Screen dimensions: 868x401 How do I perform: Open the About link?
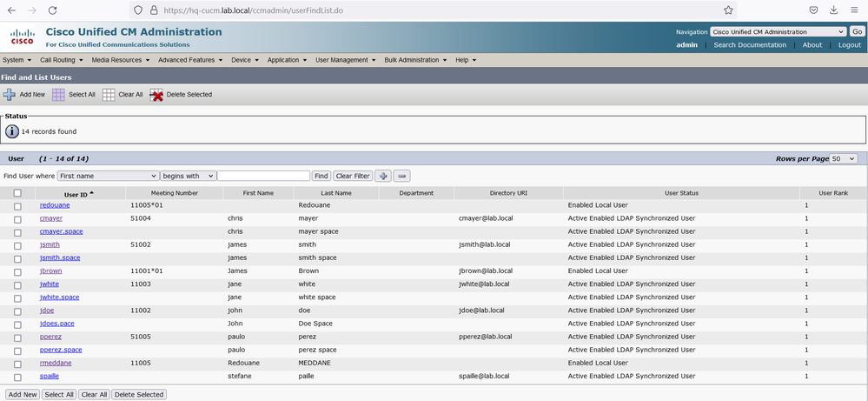[x=812, y=45]
